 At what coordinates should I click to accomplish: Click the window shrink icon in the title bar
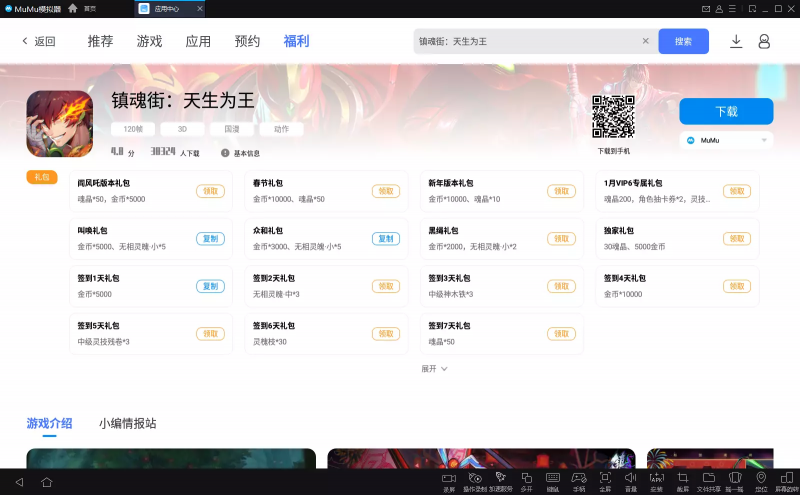tap(753, 9)
